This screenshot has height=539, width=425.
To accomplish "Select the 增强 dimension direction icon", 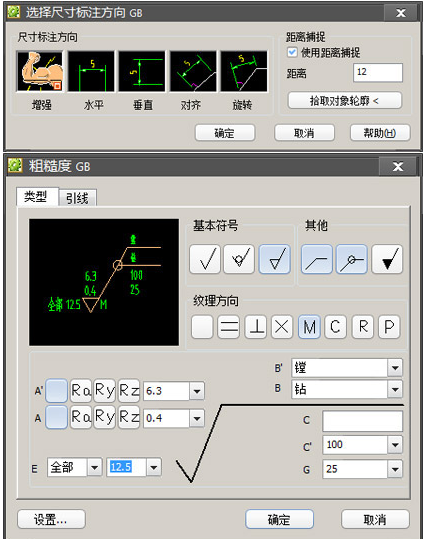I will click(x=40, y=72).
